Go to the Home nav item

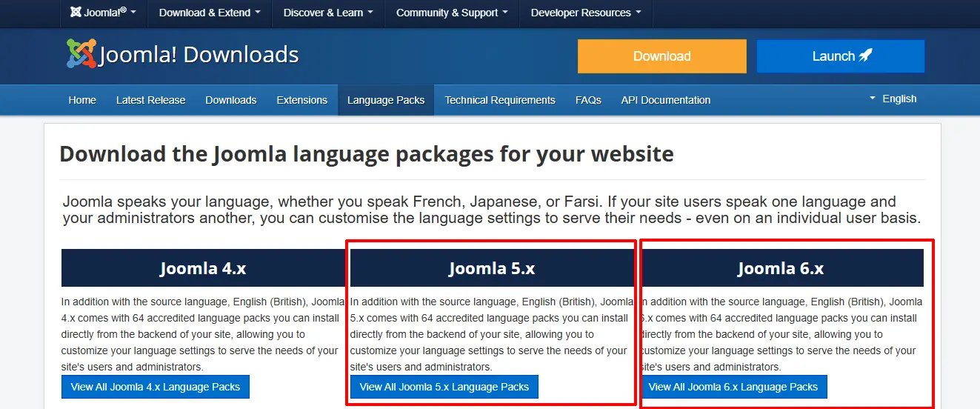pyautogui.click(x=82, y=100)
